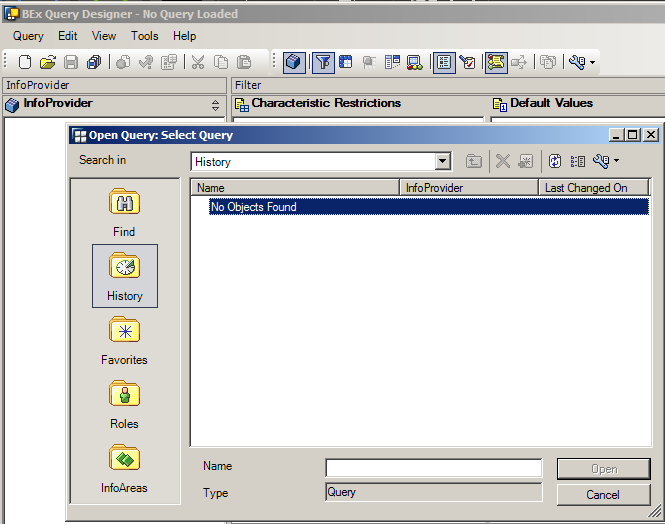Close the Open Query dialog
This screenshot has height=524, width=665.
(x=651, y=135)
